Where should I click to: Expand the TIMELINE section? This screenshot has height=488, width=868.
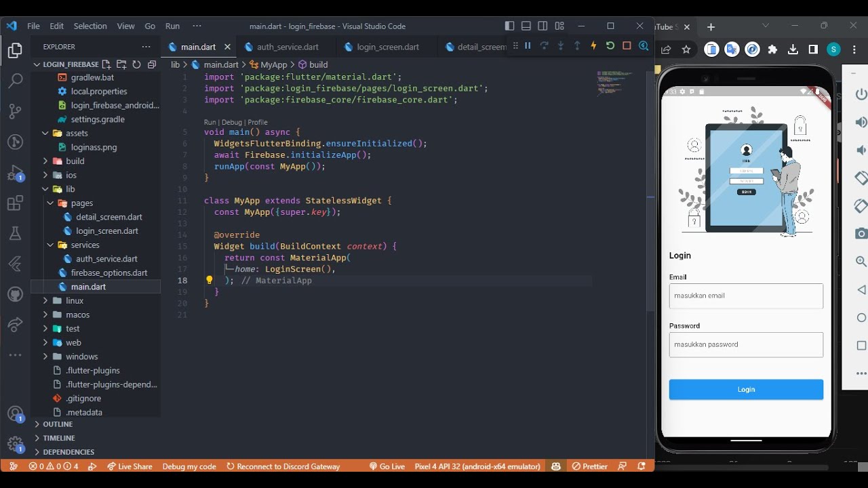tap(59, 439)
